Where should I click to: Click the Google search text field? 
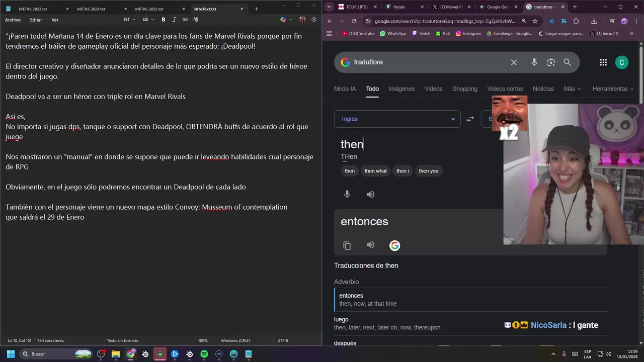click(428, 62)
